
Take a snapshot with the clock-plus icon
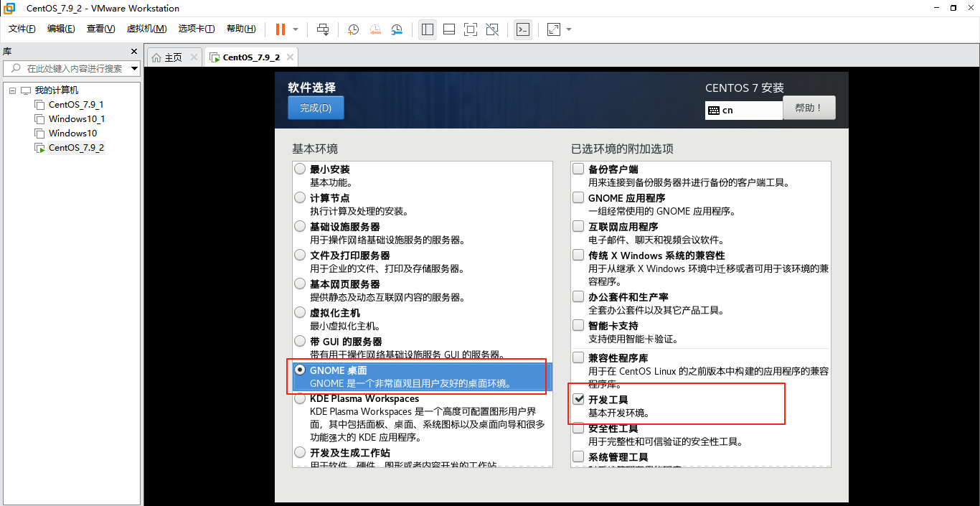click(x=354, y=29)
